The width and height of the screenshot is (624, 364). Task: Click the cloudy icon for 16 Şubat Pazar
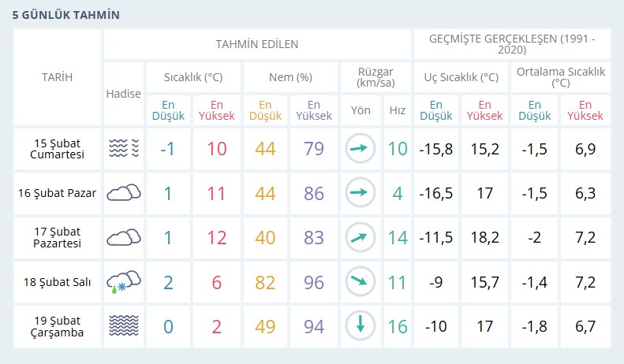click(124, 192)
